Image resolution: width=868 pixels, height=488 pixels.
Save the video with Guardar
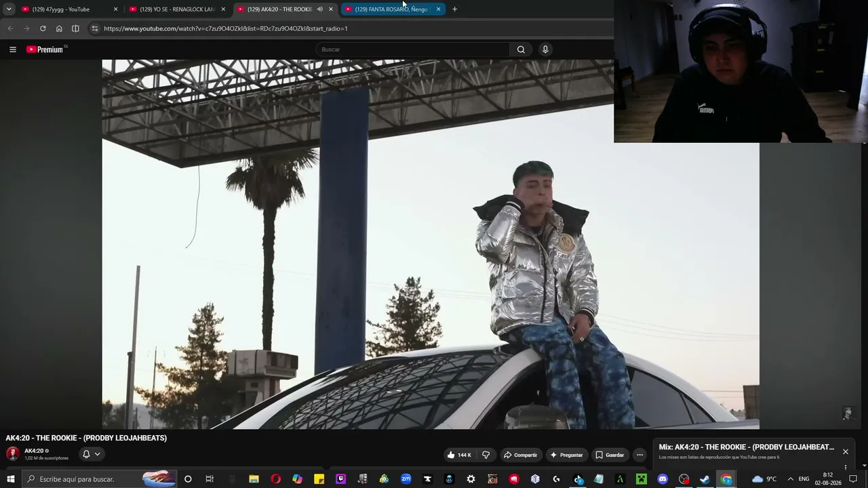click(610, 455)
